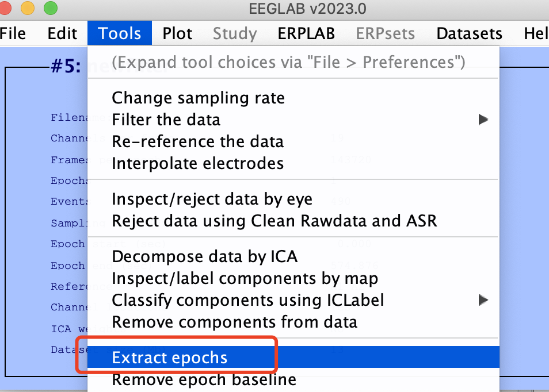Select Interpolate electrodes option
Screen dimensions: 549x392
197,163
